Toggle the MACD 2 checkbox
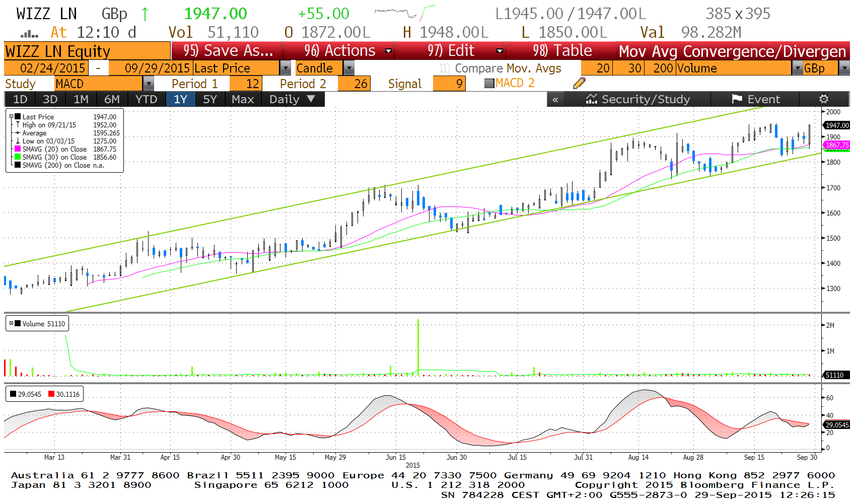The width and height of the screenshot is (854, 504). click(x=489, y=84)
